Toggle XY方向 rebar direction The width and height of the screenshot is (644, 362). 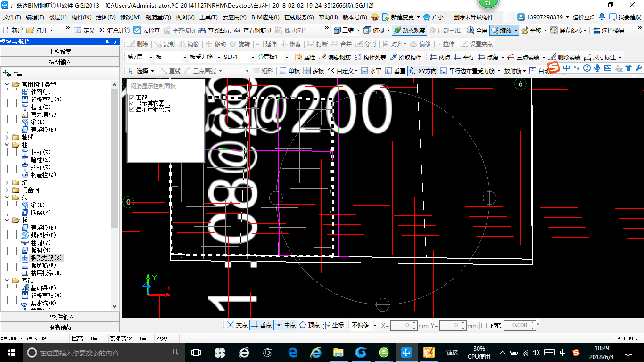pyautogui.click(x=423, y=71)
